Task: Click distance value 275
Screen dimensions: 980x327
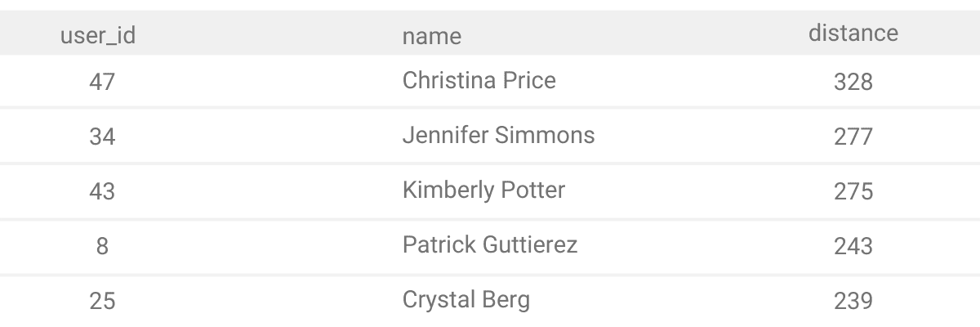Action: pyautogui.click(x=853, y=191)
